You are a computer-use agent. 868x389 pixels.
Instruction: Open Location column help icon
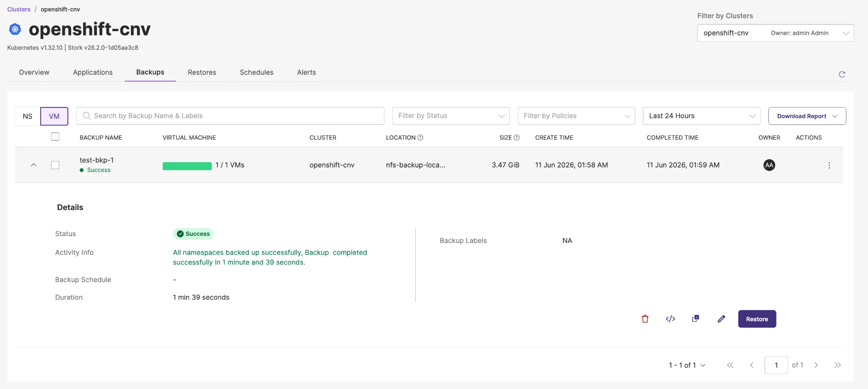pos(420,138)
